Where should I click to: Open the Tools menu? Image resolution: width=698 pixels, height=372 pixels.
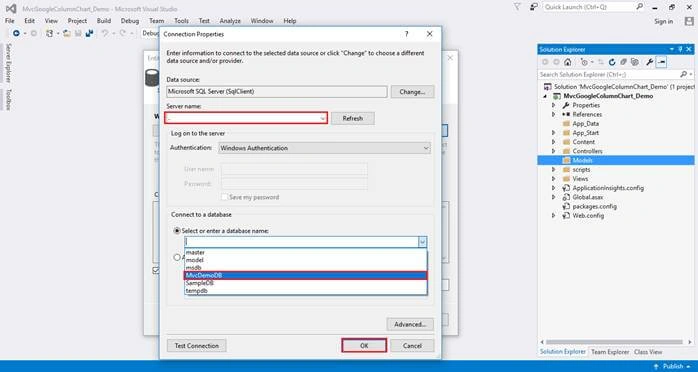click(181, 21)
